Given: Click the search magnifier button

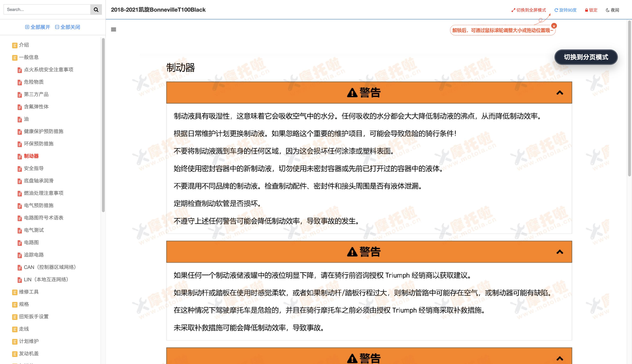Looking at the screenshot, I should pyautogui.click(x=96, y=10).
